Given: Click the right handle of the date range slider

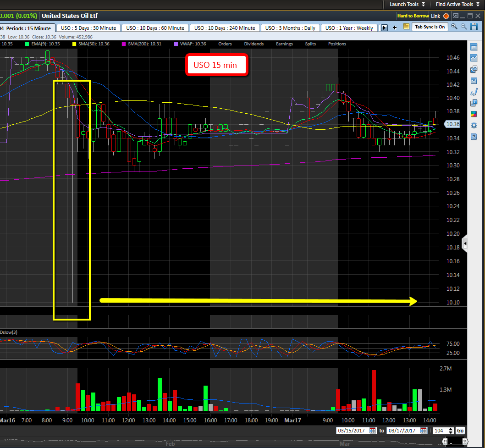Looking at the screenshot, I should [466, 442].
